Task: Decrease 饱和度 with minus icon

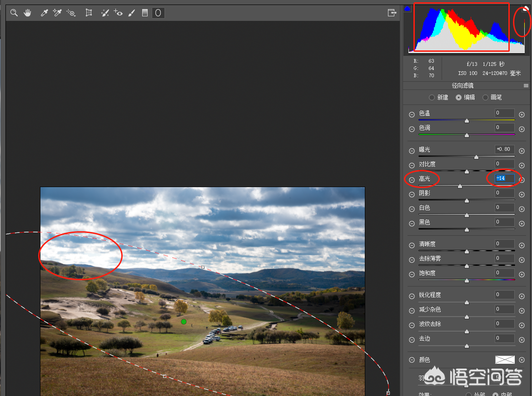Action: [412, 275]
